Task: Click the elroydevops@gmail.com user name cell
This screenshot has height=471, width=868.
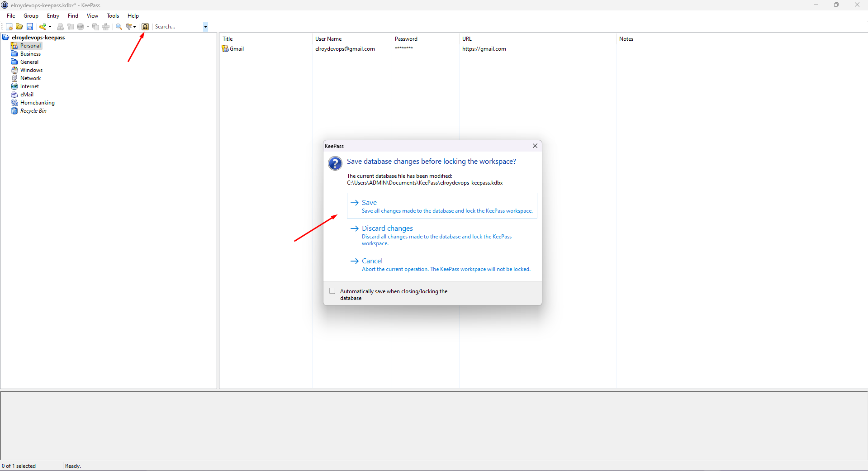Action: 345,49
